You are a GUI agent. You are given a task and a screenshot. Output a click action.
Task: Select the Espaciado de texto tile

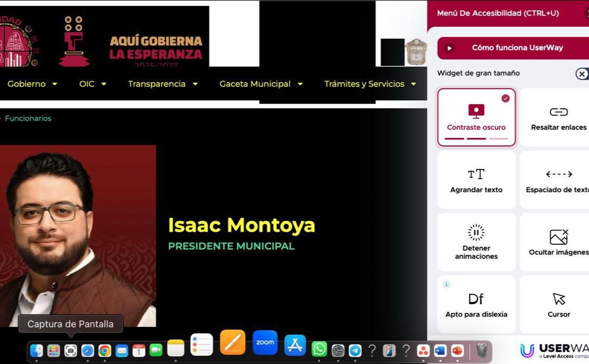(x=556, y=180)
